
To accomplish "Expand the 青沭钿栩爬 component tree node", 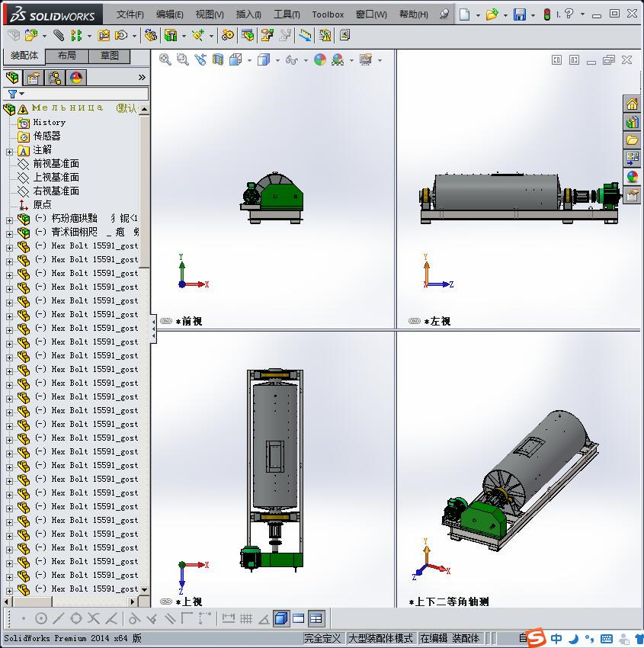I will (x=9, y=234).
